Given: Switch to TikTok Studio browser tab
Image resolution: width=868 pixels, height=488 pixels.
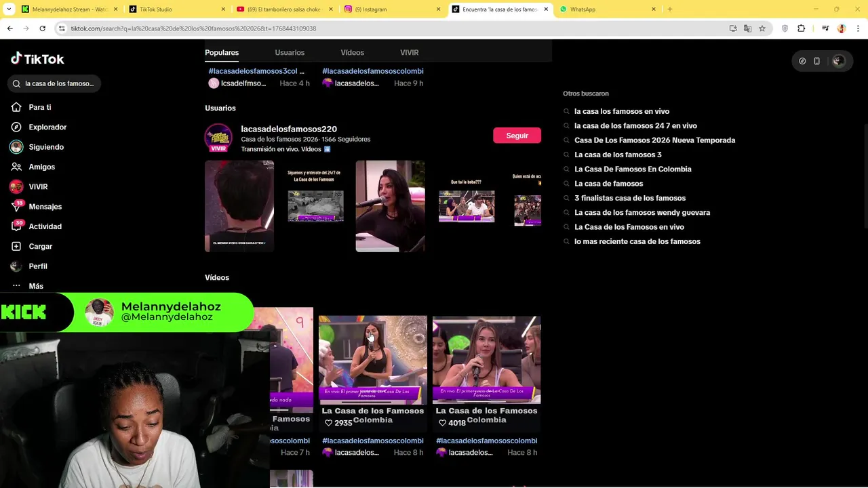Looking at the screenshot, I should pyautogui.click(x=176, y=9).
